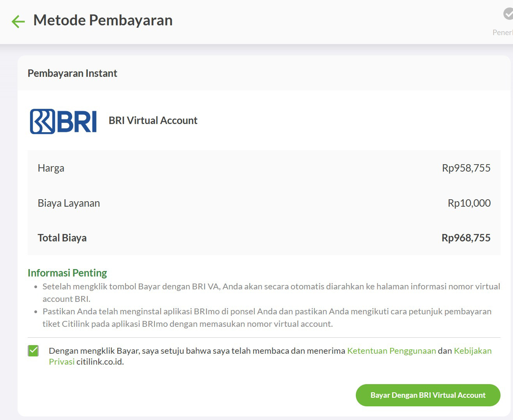Click the Total Biaya label
513x420 pixels.
click(62, 238)
